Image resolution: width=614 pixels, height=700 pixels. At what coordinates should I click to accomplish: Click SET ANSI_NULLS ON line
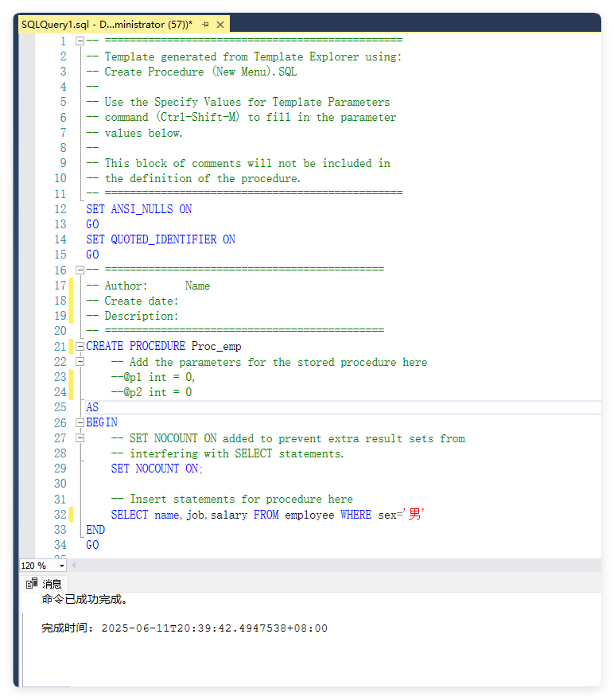point(138,209)
